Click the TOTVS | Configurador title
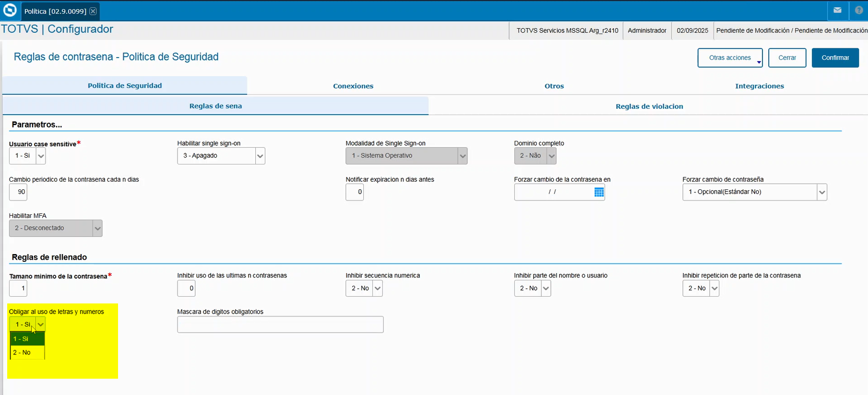Screen dimensions: 868x395 point(57,29)
